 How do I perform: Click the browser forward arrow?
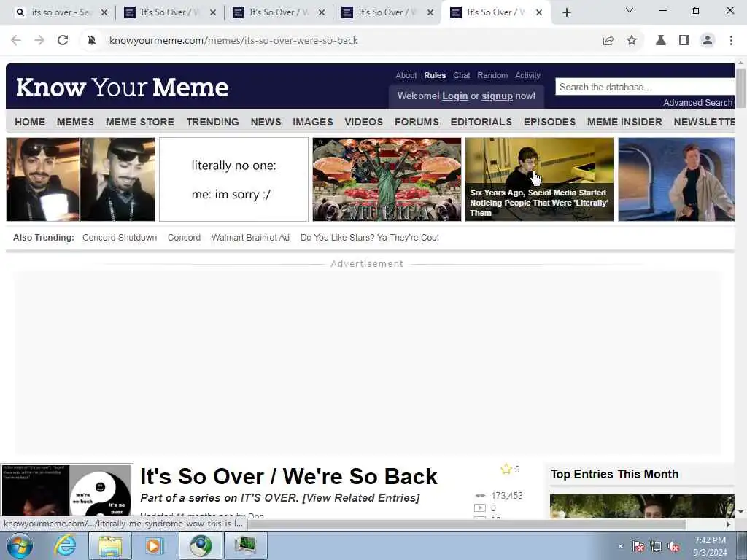[39, 41]
